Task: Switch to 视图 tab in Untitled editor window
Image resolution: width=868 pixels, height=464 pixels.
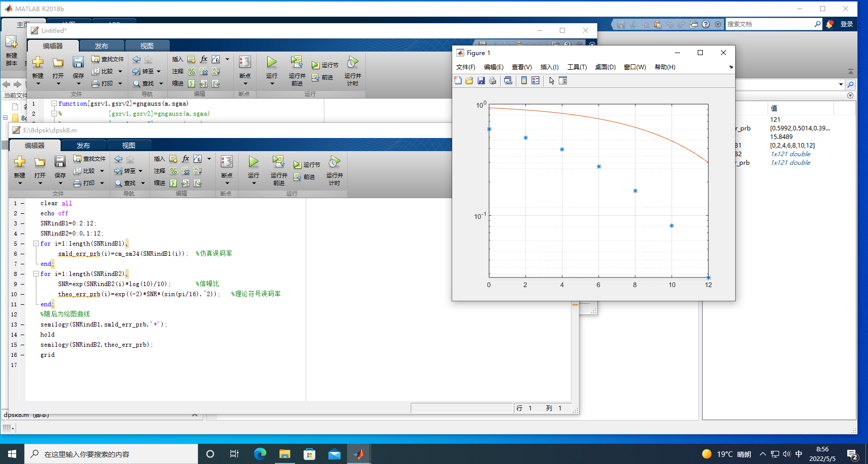Action: click(147, 46)
